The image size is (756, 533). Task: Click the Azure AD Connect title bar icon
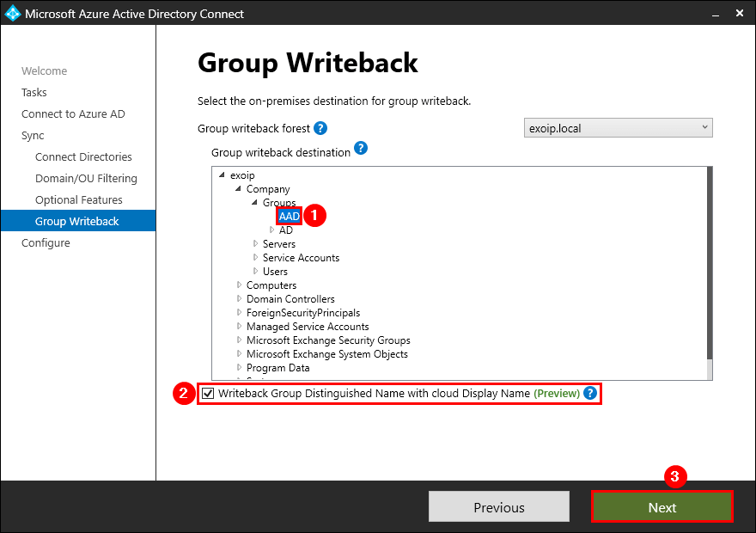coord(13,14)
